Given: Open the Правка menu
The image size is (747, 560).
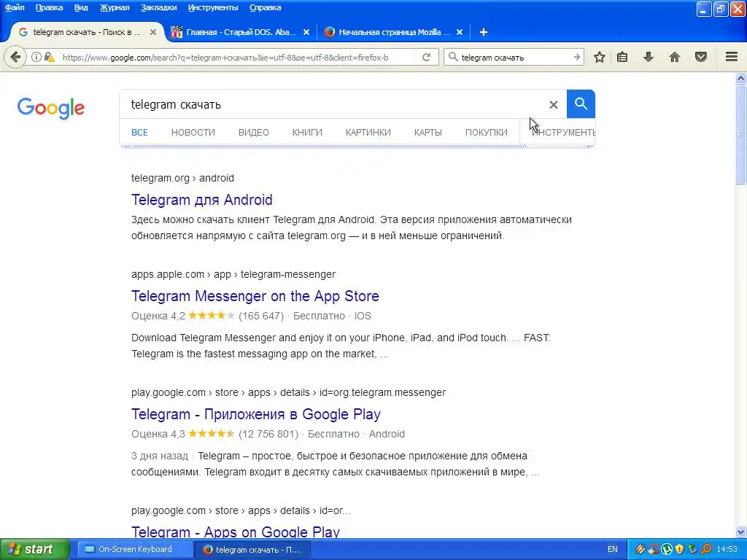Looking at the screenshot, I should point(49,7).
